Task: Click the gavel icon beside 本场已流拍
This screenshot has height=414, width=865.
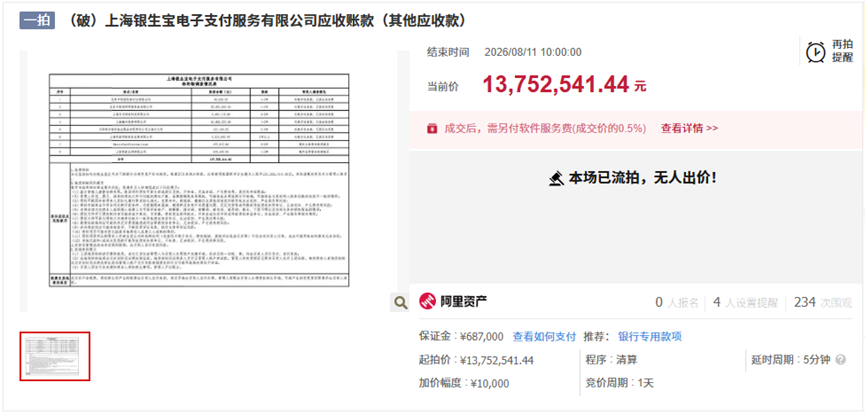Action: pyautogui.click(x=556, y=178)
